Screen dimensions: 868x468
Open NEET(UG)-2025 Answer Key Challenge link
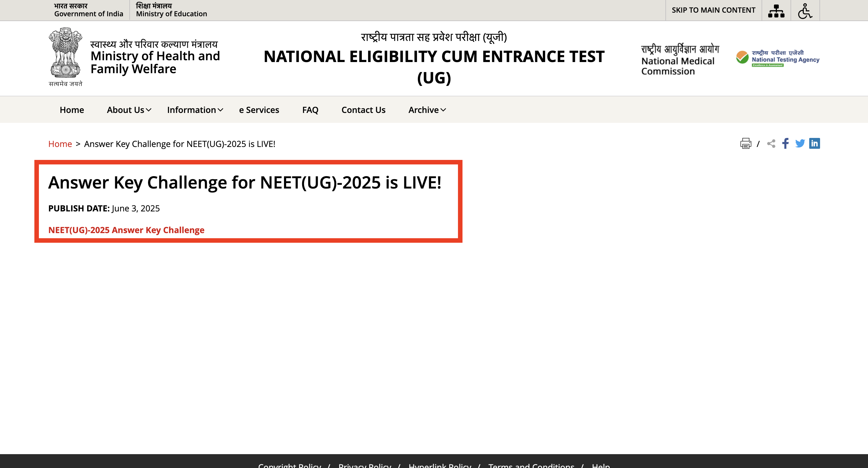[126, 230]
